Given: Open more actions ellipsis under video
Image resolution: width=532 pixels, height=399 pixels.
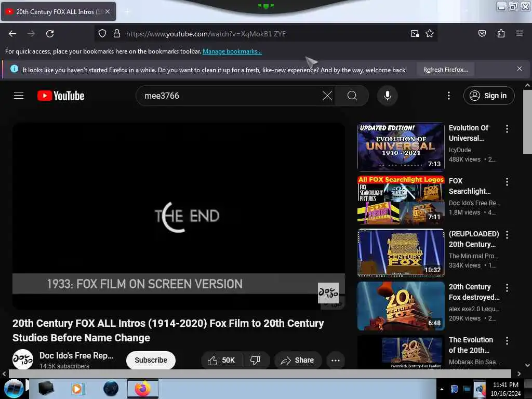Looking at the screenshot, I should pyautogui.click(x=336, y=360).
